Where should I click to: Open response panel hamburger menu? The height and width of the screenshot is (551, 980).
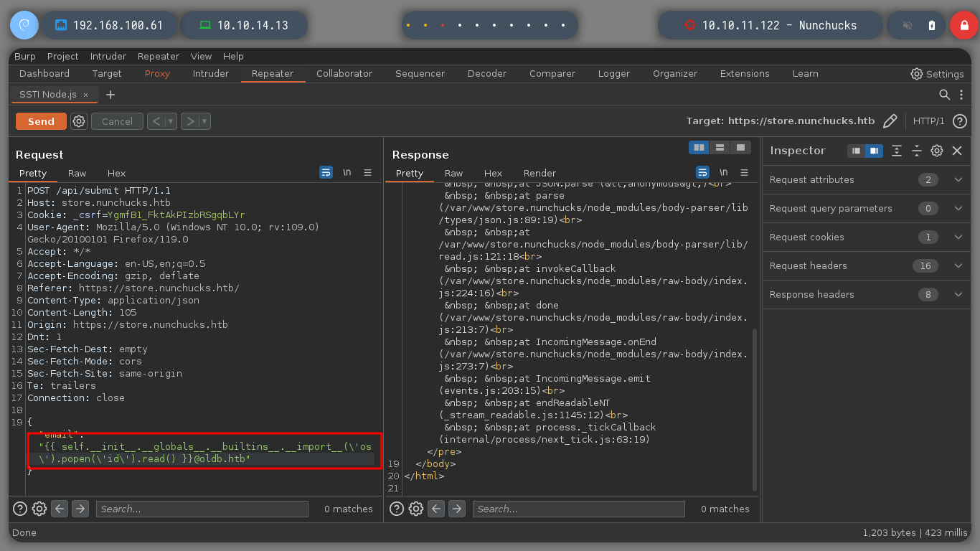[x=744, y=172]
